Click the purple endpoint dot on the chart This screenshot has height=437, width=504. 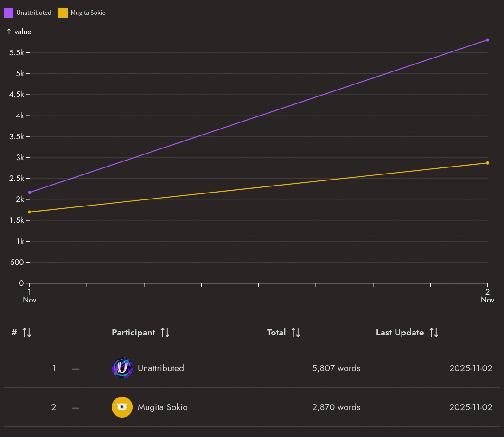(487, 40)
